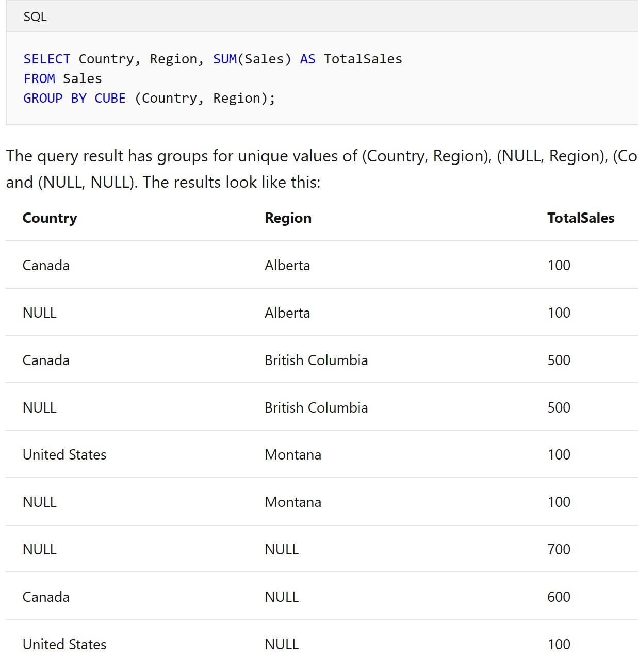Click NULL region cell in the last United States row
This screenshot has height=672, width=638.
(x=282, y=644)
